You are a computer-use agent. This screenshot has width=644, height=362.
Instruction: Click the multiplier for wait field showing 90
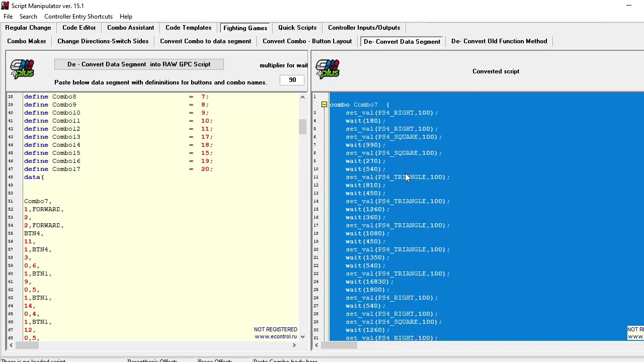click(x=292, y=80)
